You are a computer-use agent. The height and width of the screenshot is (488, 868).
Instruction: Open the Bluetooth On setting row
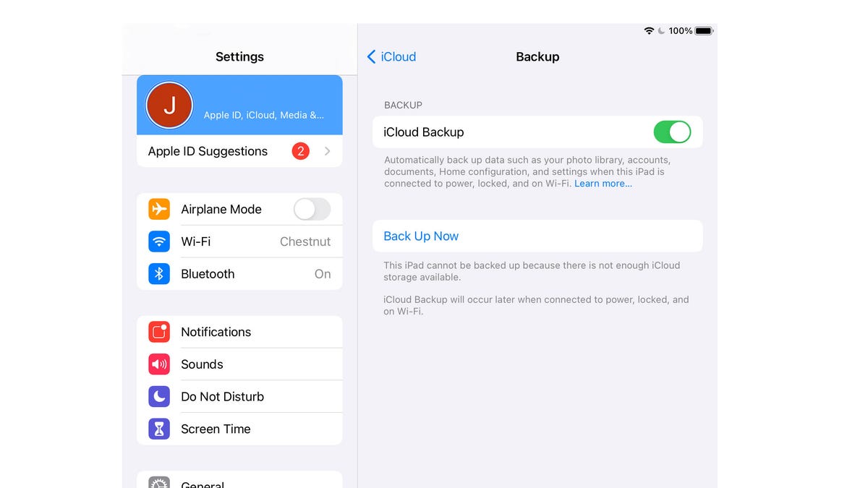tap(239, 274)
